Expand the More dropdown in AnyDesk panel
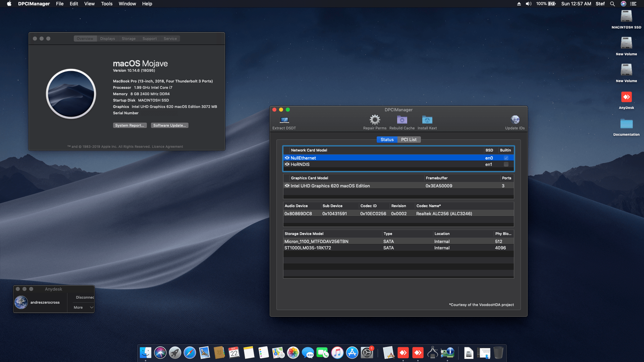Viewport: 644px width, 362px height. pos(83,307)
